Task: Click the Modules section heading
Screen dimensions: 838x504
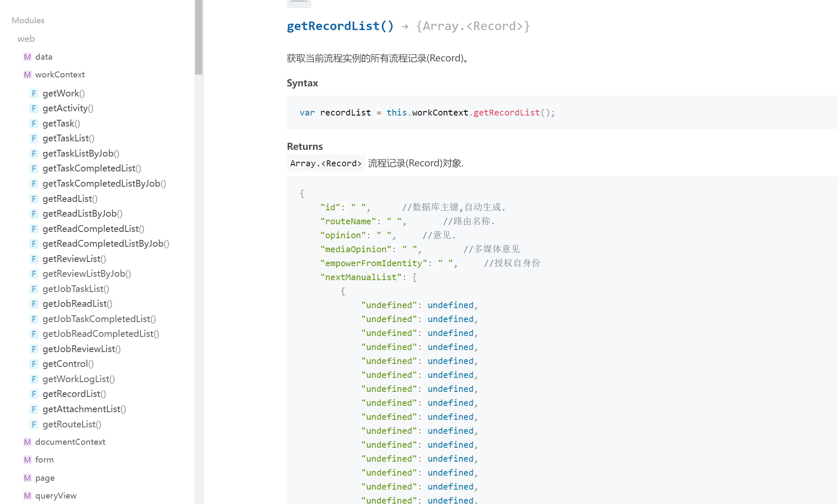Action: click(28, 20)
